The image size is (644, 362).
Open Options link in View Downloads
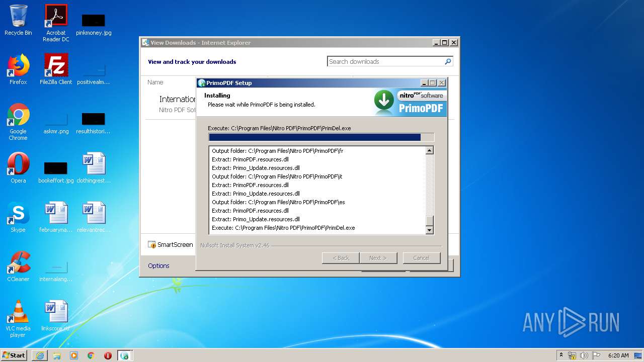click(158, 266)
